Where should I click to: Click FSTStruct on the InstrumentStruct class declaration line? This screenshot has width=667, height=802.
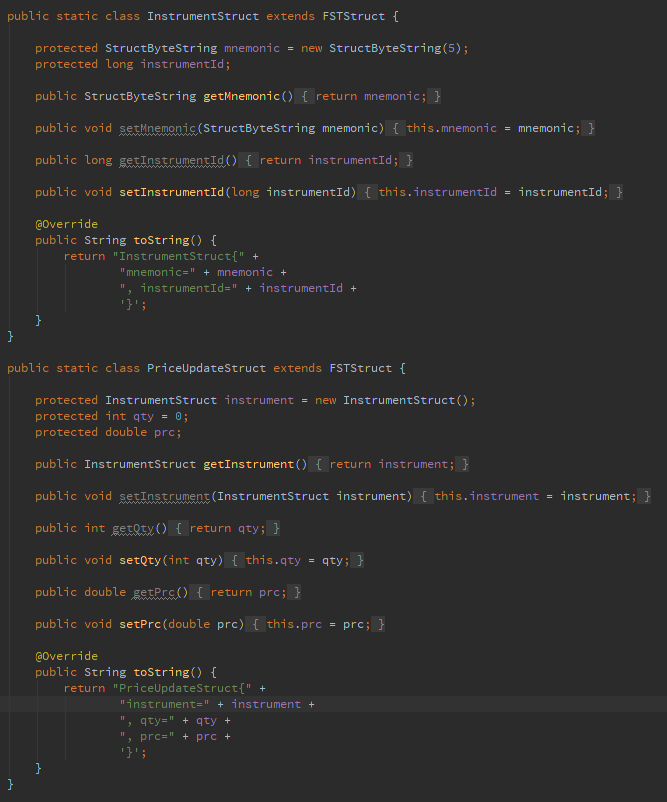tap(353, 16)
